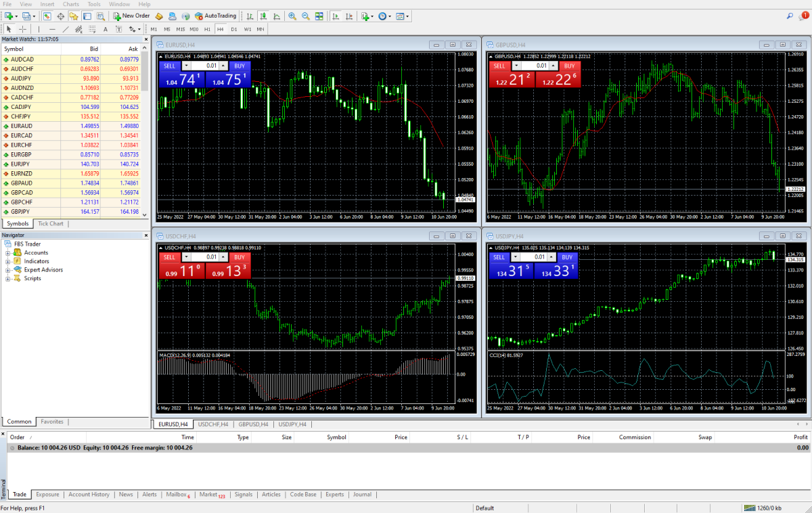Select the trendline drawing tool
The width and height of the screenshot is (812, 513).
[x=65, y=29]
